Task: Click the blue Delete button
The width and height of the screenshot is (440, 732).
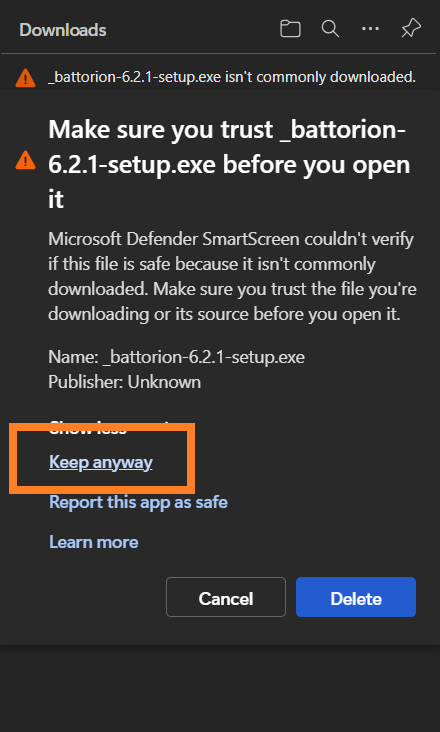Action: click(x=356, y=597)
